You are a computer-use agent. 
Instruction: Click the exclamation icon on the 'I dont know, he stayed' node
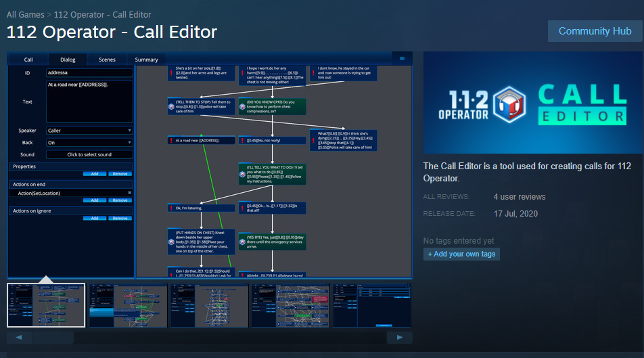coord(313,73)
